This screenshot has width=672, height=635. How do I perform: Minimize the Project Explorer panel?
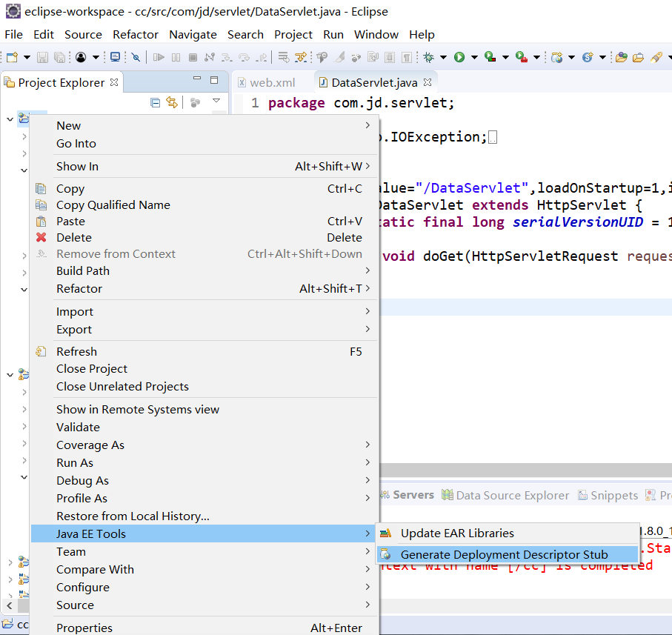click(197, 79)
